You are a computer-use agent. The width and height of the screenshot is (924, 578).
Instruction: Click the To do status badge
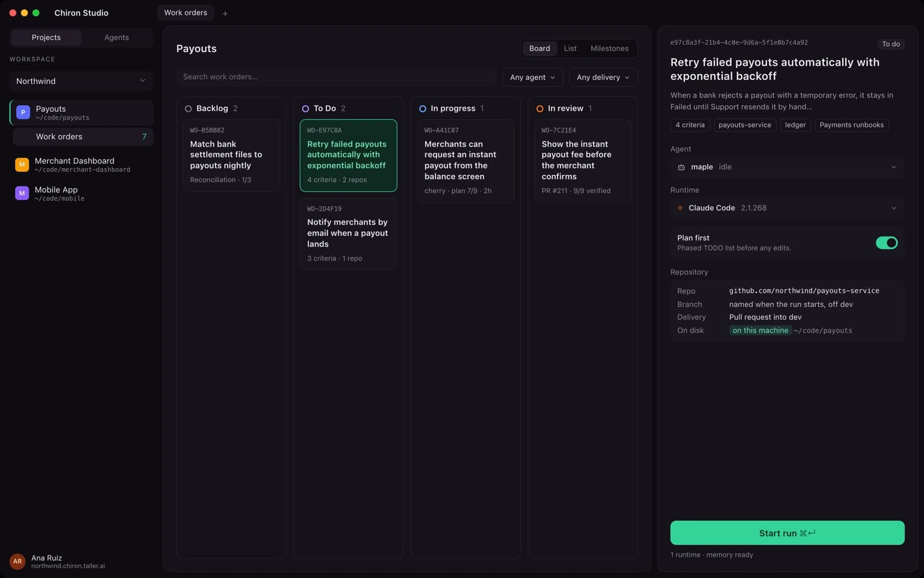click(891, 44)
